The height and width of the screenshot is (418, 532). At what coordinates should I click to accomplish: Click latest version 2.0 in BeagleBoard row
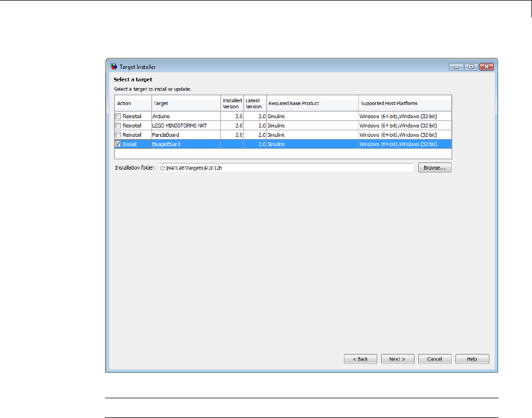point(262,144)
